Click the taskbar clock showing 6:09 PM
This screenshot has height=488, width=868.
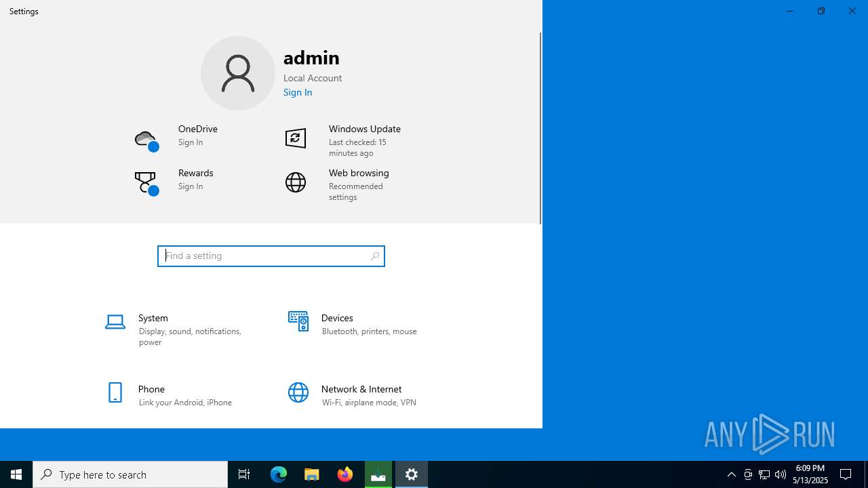[x=810, y=474]
